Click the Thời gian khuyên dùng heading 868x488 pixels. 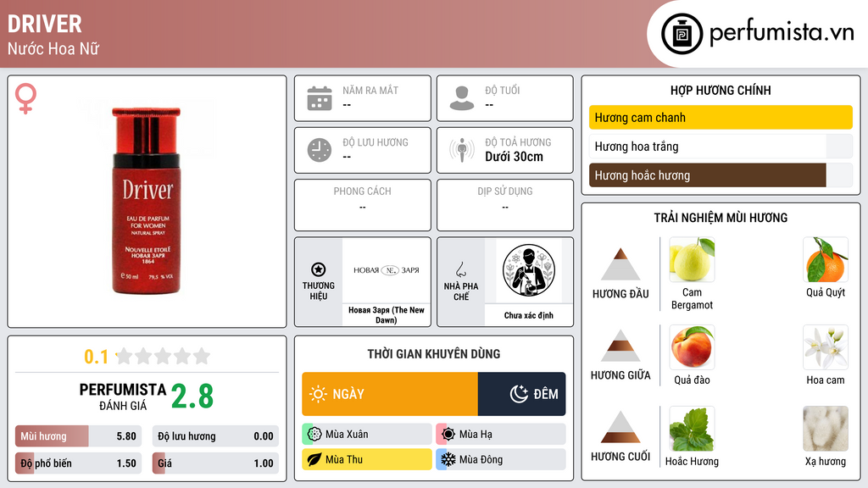click(434, 354)
